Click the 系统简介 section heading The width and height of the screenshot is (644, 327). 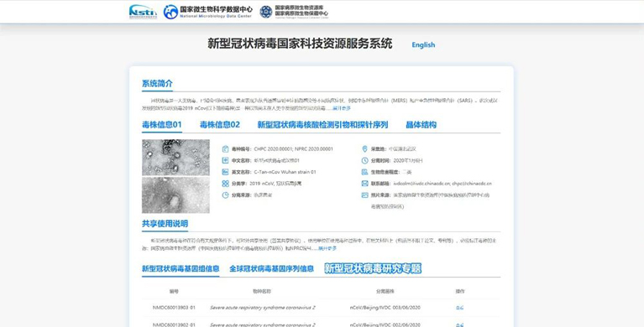tap(157, 84)
